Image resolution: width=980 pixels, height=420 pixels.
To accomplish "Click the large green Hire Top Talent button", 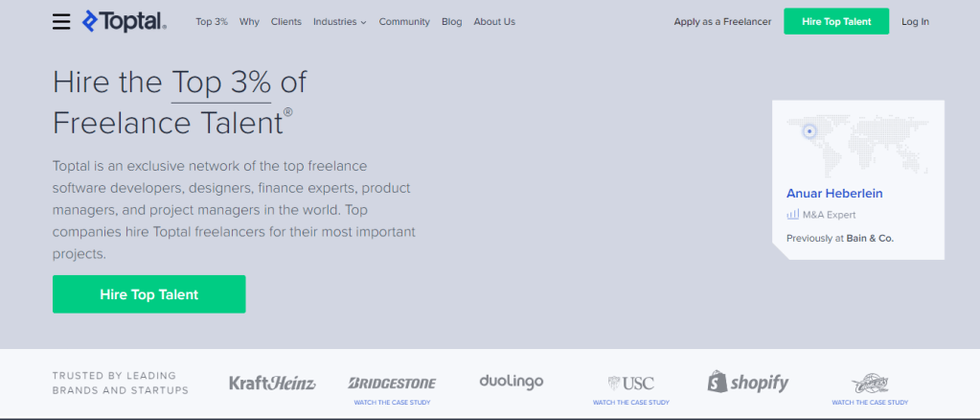I will (x=148, y=294).
